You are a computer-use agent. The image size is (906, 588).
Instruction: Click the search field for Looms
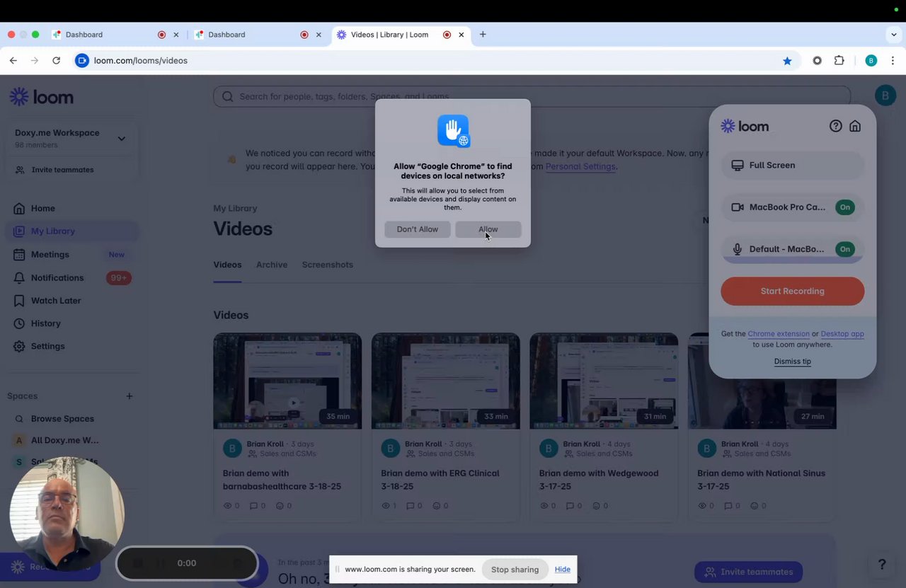(532, 96)
